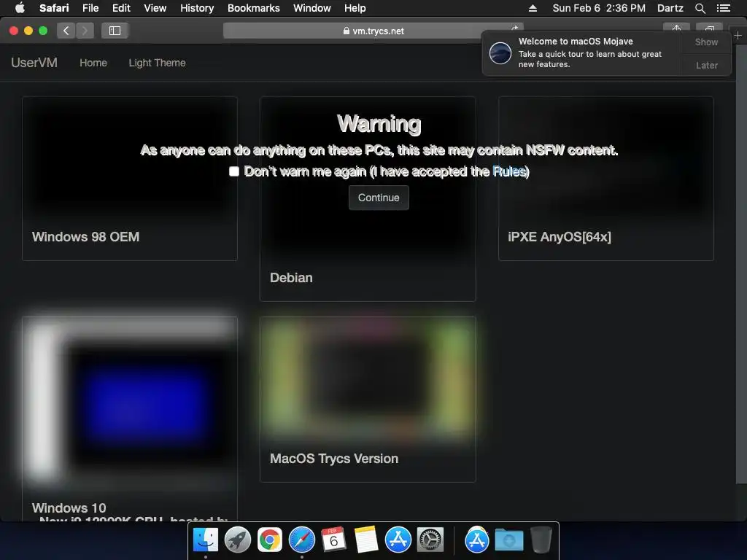Open the Edit menu
The image size is (747, 560).
tap(121, 8)
